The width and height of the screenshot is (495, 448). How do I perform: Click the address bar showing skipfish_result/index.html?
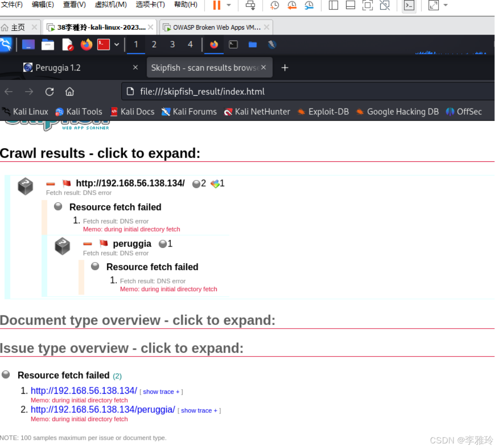tap(308, 92)
